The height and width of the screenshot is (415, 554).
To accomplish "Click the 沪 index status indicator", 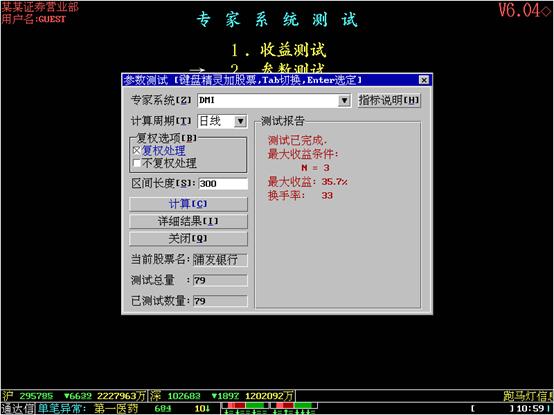I will point(73,396).
